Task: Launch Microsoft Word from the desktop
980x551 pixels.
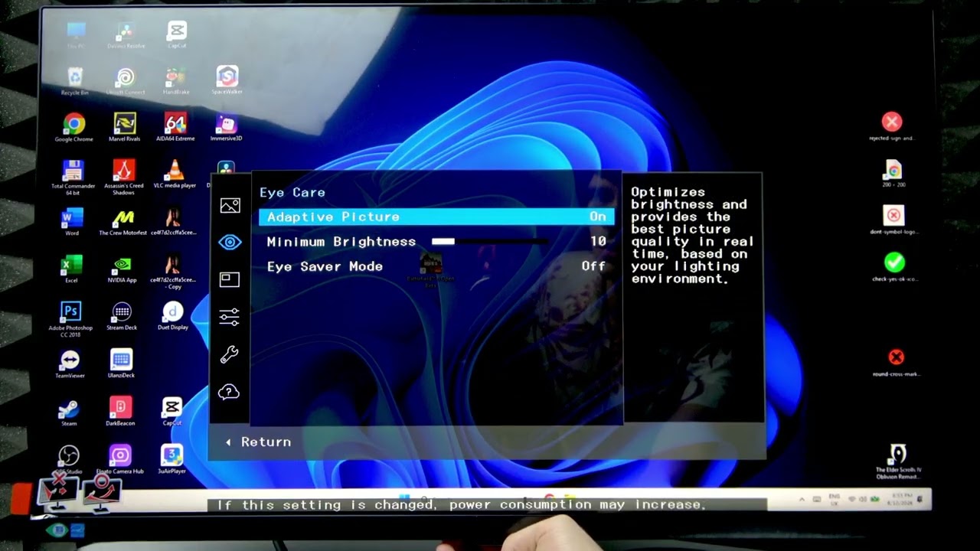Action: [72, 223]
